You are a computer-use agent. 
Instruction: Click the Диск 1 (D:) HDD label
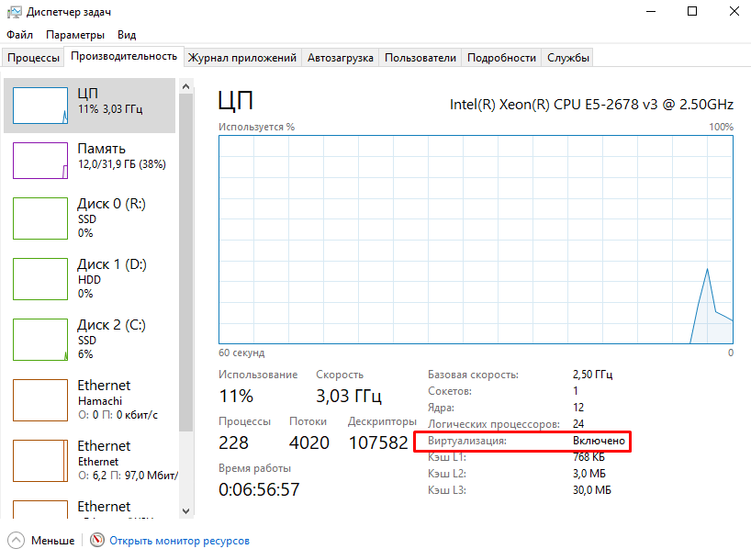pos(112,279)
